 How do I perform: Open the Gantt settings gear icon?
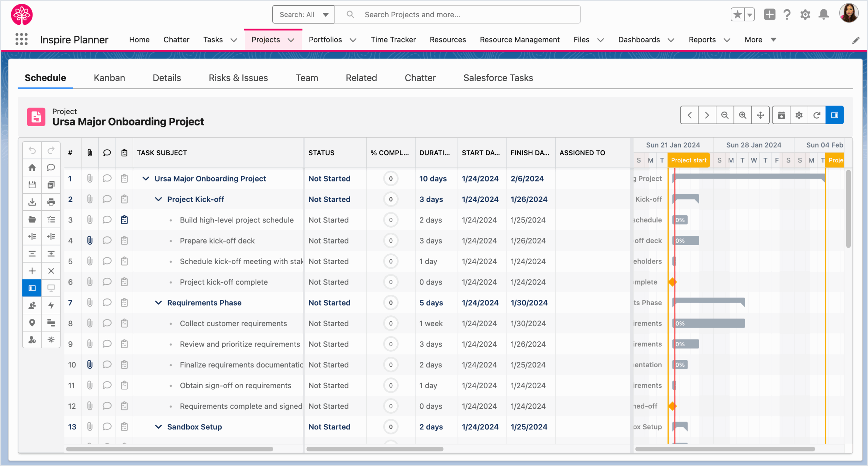point(798,115)
